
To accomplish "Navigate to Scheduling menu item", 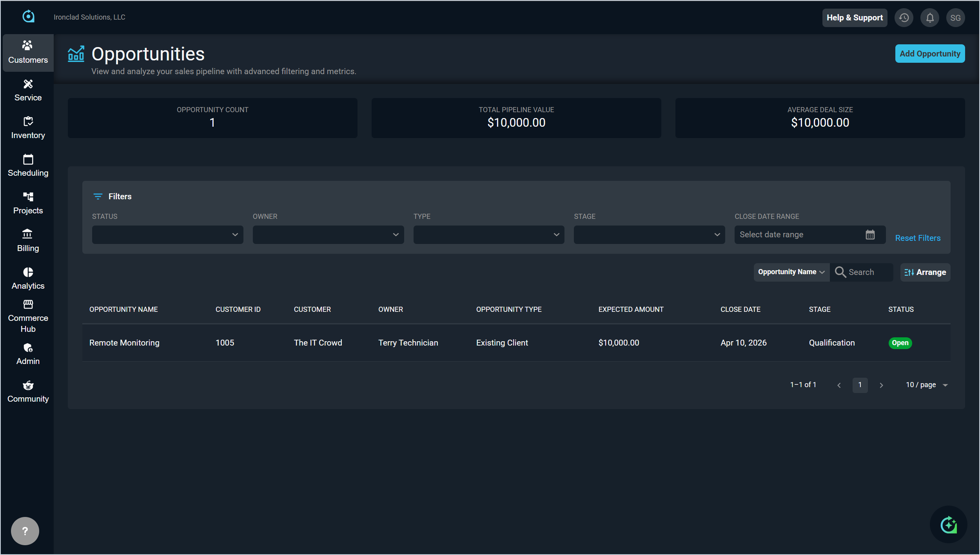I will (x=28, y=166).
